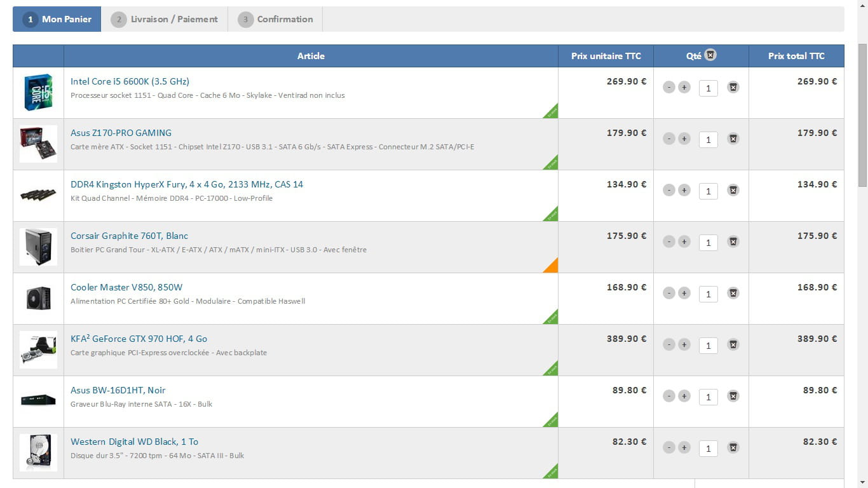Viewport: 868px width, 488px height.
Task: Decrease quantity of Asus Z170-PRO GAMING
Action: click(668, 139)
